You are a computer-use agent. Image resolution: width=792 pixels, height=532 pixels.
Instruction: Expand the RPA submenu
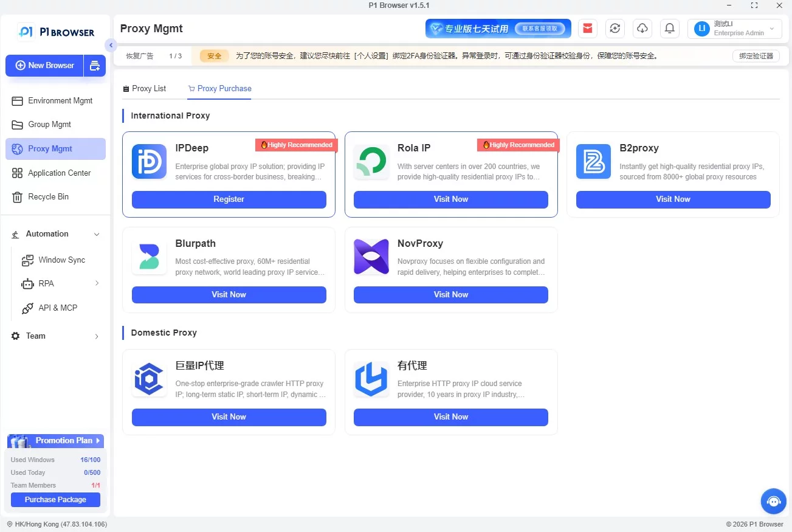click(x=97, y=283)
